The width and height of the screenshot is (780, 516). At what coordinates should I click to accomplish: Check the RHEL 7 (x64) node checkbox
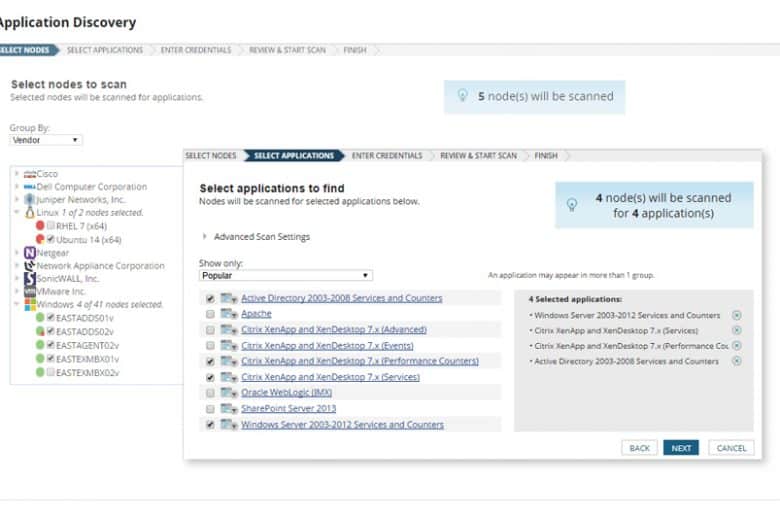click(x=51, y=225)
